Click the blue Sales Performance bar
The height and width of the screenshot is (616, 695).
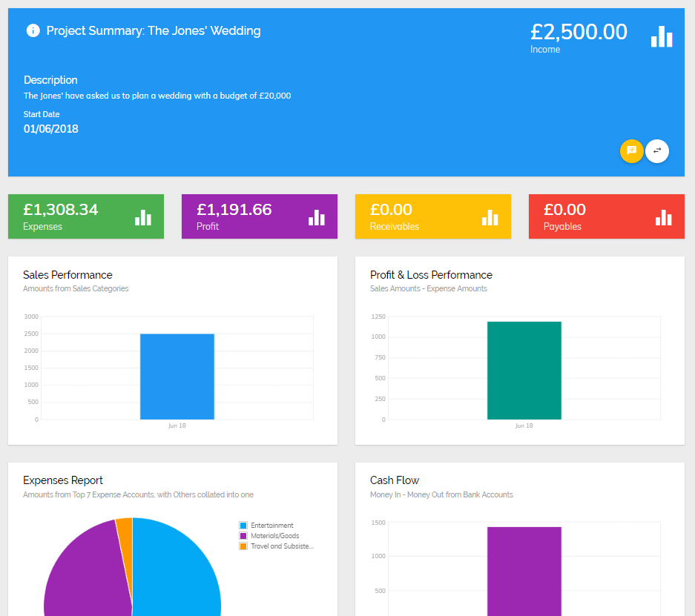pyautogui.click(x=177, y=377)
